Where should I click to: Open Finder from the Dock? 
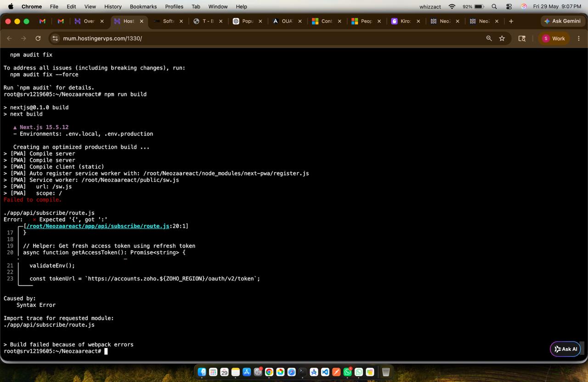202,372
